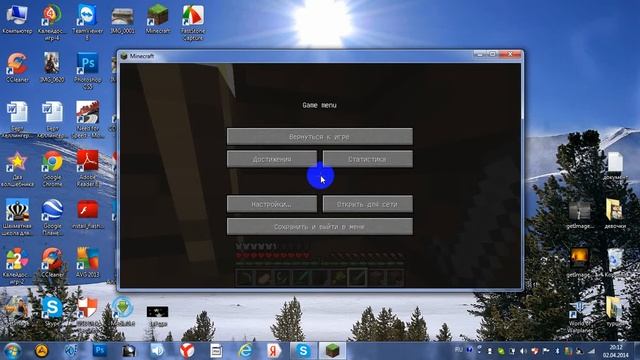Select the IMG_0620 image file

(x=52, y=67)
